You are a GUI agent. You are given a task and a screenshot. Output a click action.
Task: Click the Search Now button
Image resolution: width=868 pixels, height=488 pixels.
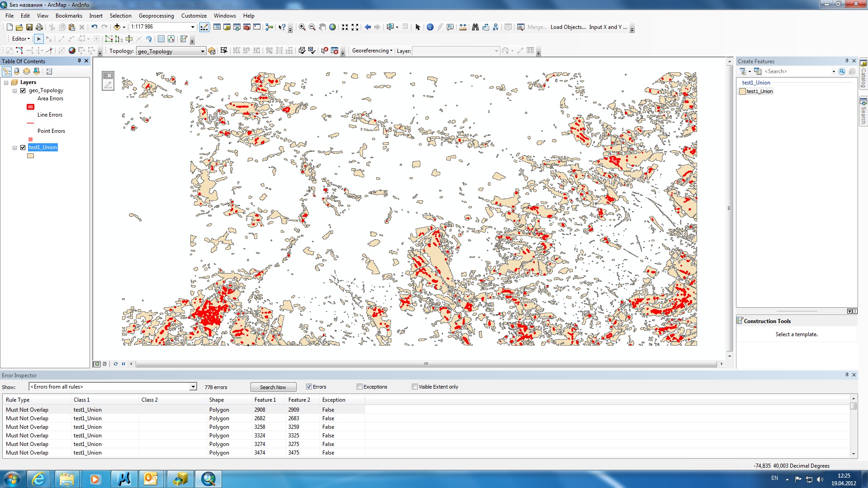[273, 387]
